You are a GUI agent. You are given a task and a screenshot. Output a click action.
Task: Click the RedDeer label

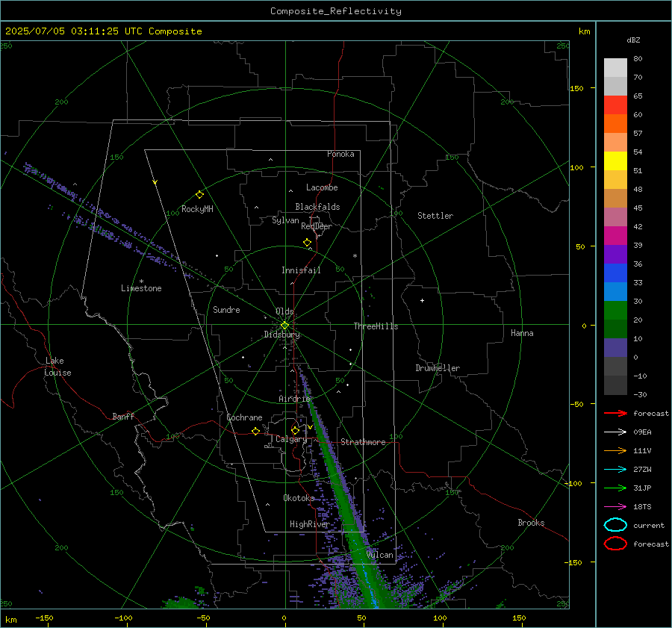click(x=317, y=226)
